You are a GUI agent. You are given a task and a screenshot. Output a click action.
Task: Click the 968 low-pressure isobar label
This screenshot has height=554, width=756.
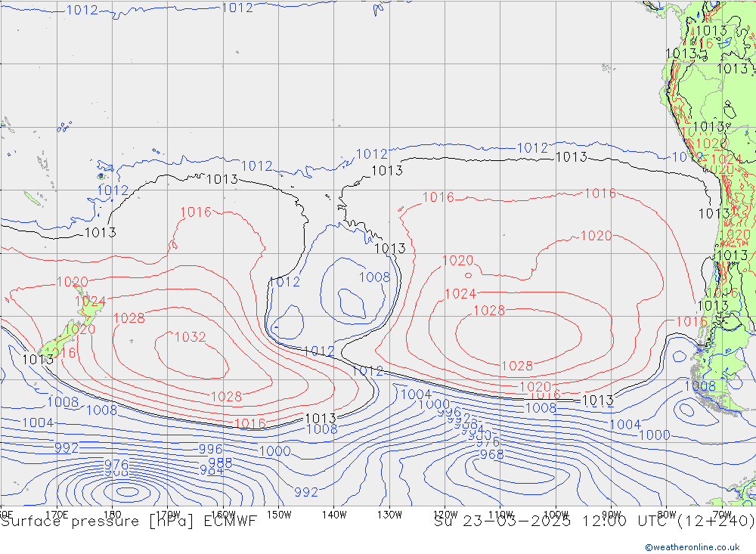click(492, 454)
